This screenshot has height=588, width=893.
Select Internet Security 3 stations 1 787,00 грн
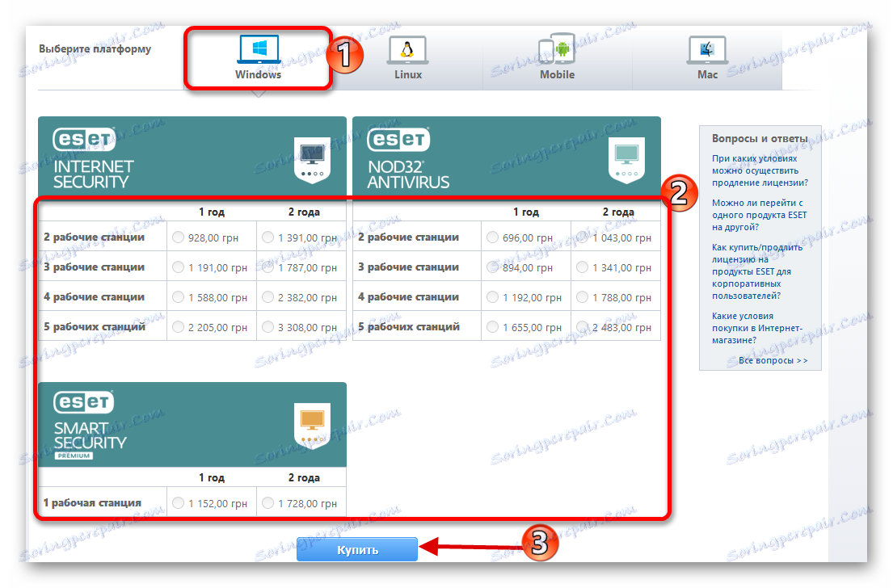[x=267, y=267]
